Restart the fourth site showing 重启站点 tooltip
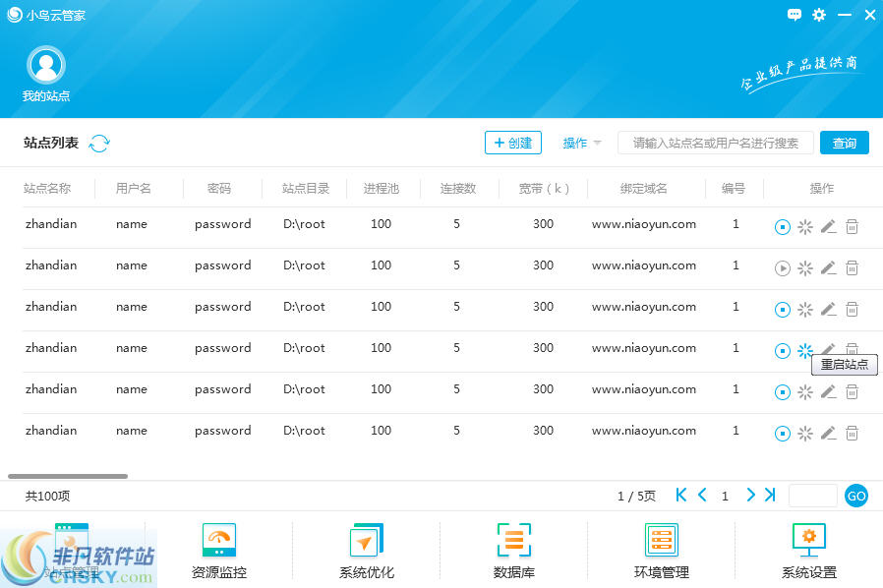883x588 pixels. [x=804, y=350]
